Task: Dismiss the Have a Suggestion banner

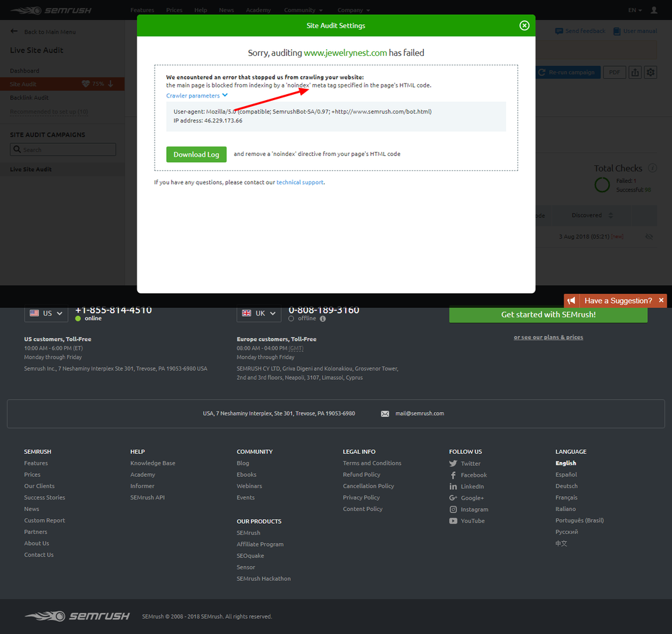Action: pos(661,301)
